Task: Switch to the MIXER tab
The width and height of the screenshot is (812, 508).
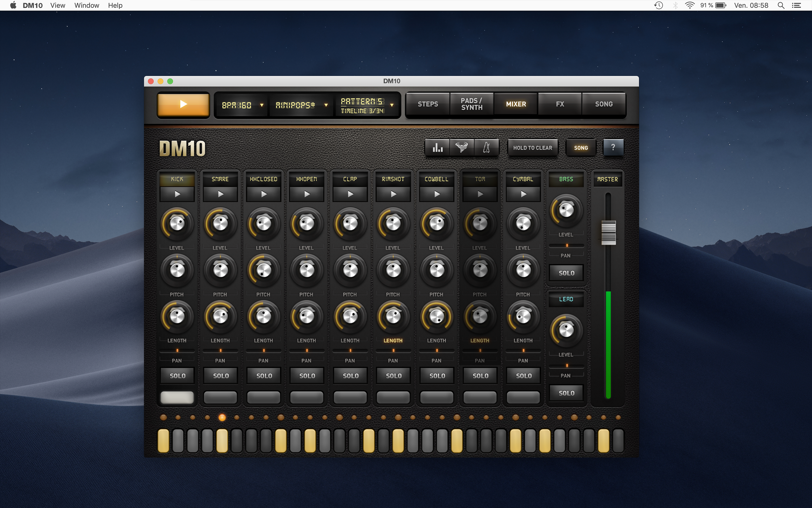Action: click(516, 104)
